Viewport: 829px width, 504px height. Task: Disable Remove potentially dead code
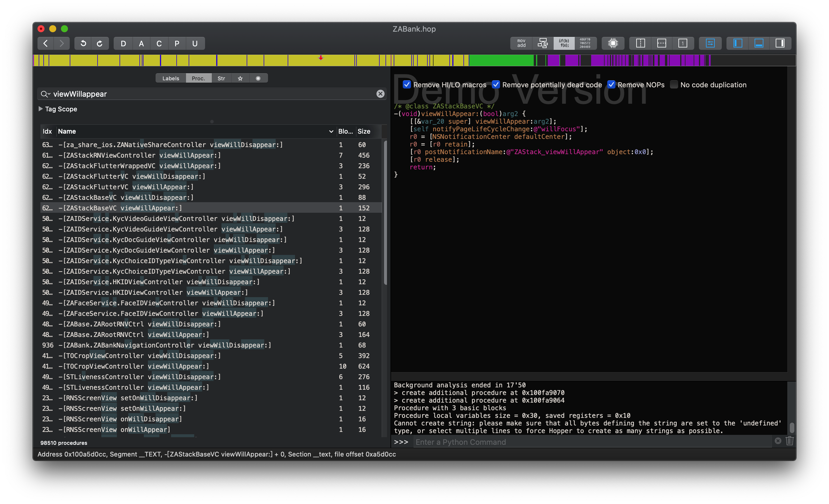point(496,84)
